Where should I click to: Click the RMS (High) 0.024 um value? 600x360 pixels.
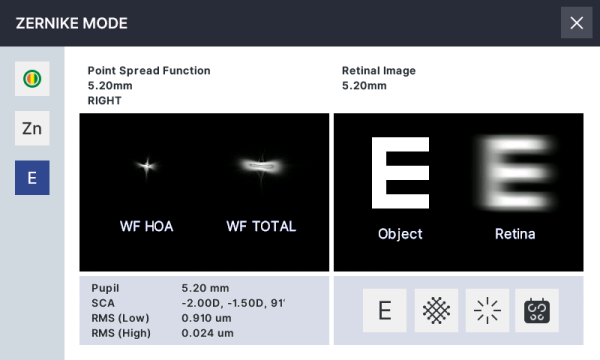(207, 333)
